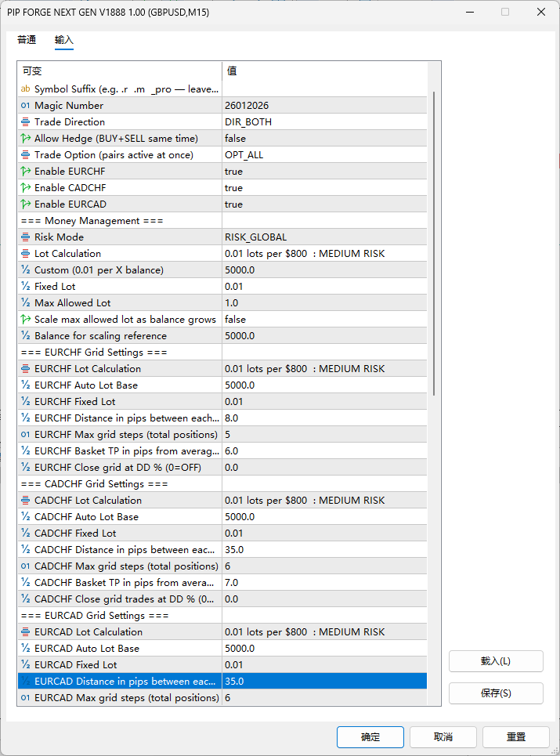Viewport: 560px width, 756px height.
Task: Click the integer icon beside Magic Number
Action: [26, 105]
